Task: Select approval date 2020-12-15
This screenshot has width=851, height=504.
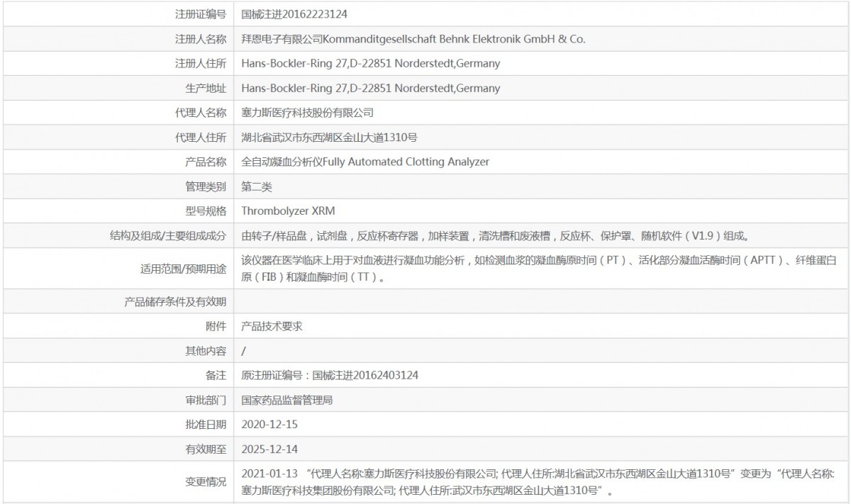Action: click(271, 425)
